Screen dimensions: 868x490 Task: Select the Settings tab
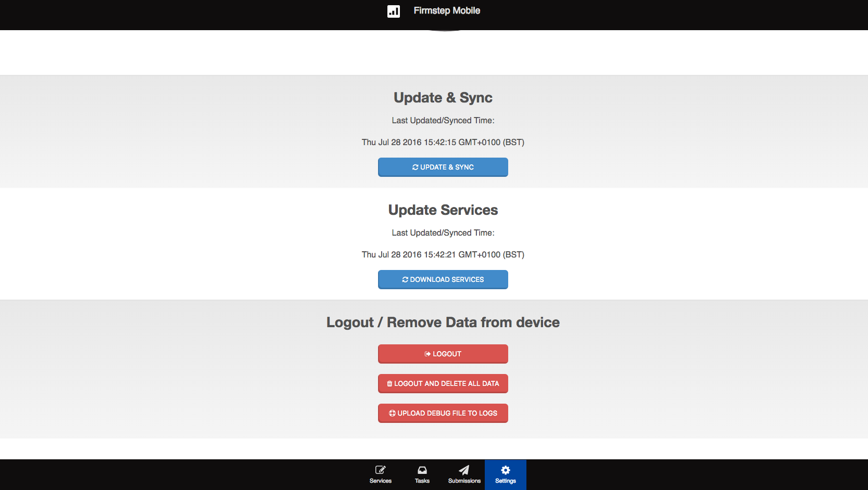[506, 474]
